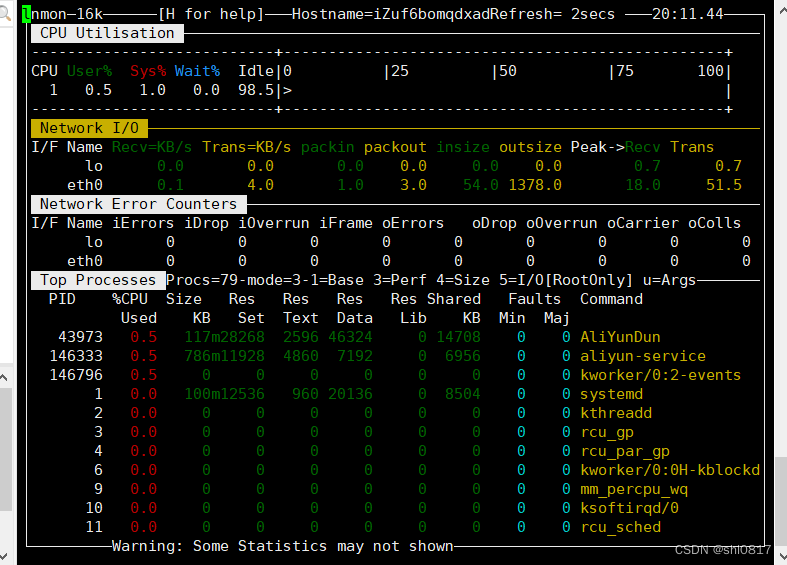This screenshot has height=565, width=787.
Task: Click the Wait% column header
Action: (197, 71)
